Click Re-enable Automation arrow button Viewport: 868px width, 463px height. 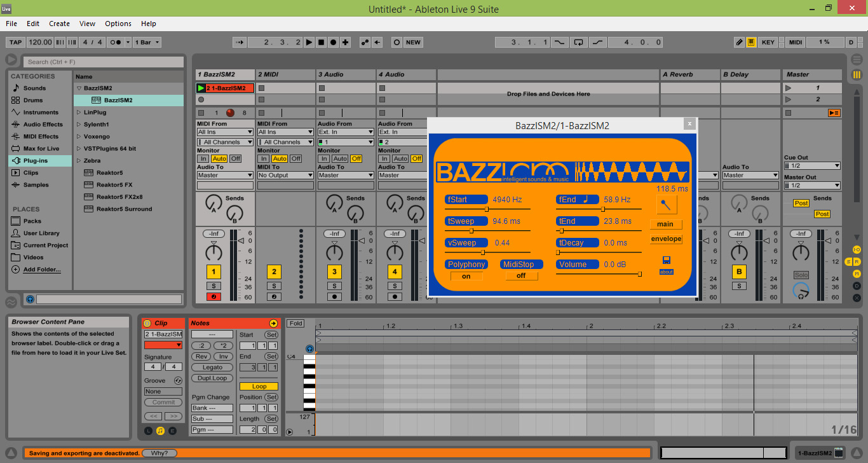click(x=377, y=42)
